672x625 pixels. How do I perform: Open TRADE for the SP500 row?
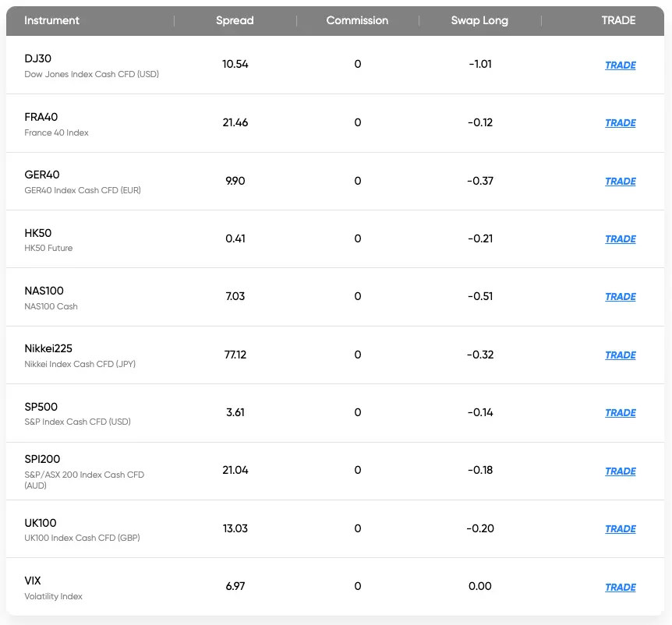point(620,413)
